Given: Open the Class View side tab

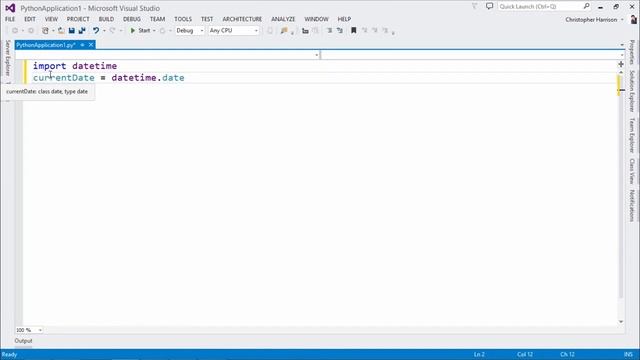Looking at the screenshot, I should click(x=632, y=171).
